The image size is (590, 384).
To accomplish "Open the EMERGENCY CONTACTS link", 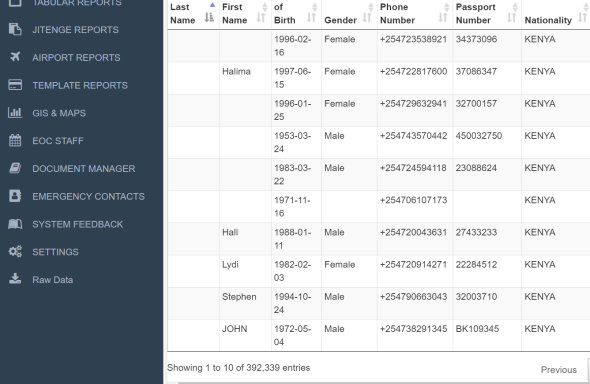I will pyautogui.click(x=88, y=196).
